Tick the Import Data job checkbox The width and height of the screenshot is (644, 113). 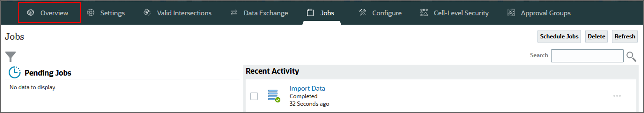[254, 96]
